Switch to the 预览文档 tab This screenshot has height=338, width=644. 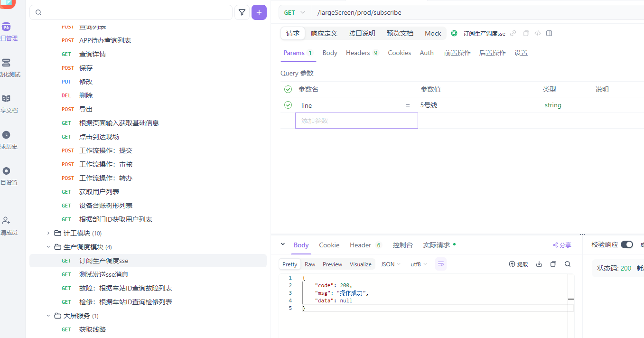tap(400, 33)
